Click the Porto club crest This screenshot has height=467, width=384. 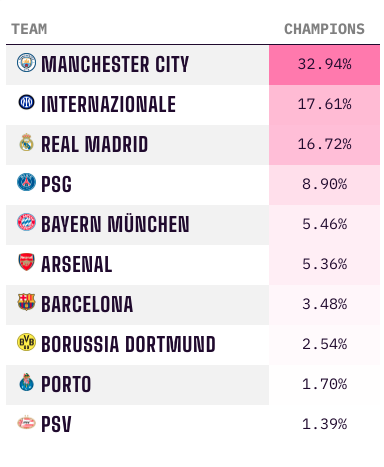(26, 382)
